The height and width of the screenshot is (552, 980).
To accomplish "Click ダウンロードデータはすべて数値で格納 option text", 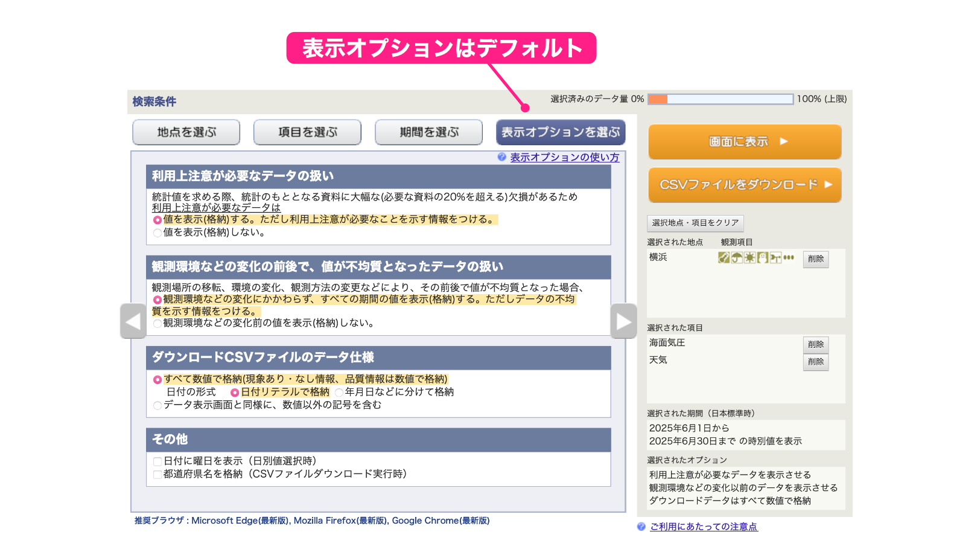I will coord(730,501).
